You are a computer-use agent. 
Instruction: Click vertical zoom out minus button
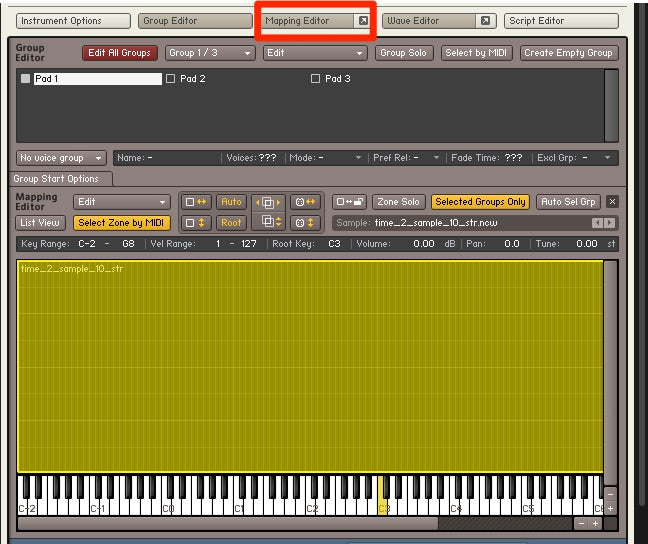coord(611,494)
